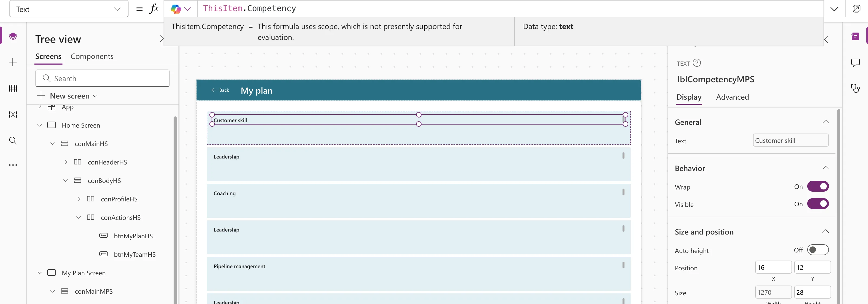Screen dimensions: 868x304
Task: Open the Text property dropdown
Action: tap(69, 9)
